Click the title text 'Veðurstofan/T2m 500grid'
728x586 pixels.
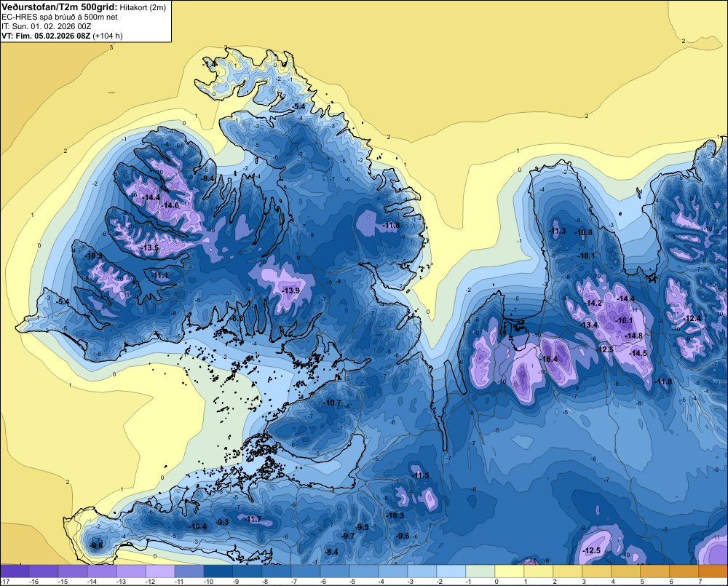tap(60, 7)
